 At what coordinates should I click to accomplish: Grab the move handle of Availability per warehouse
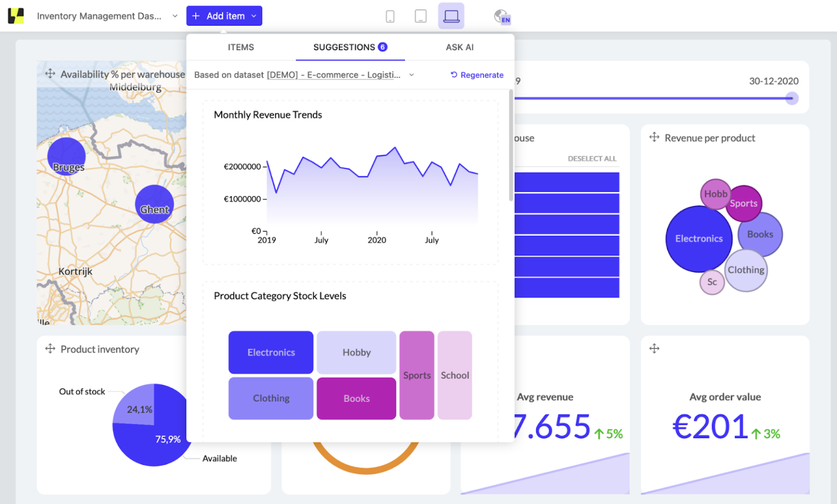(50, 74)
